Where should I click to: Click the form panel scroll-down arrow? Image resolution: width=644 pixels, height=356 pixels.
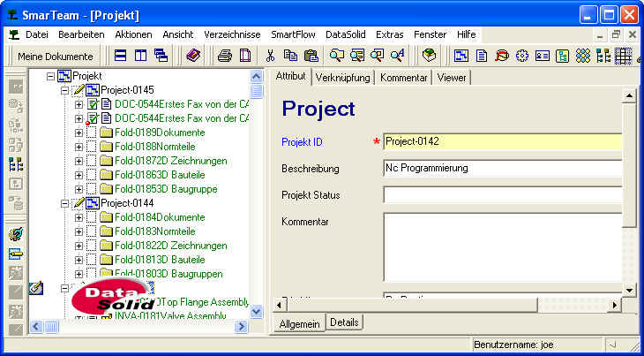tap(629, 291)
